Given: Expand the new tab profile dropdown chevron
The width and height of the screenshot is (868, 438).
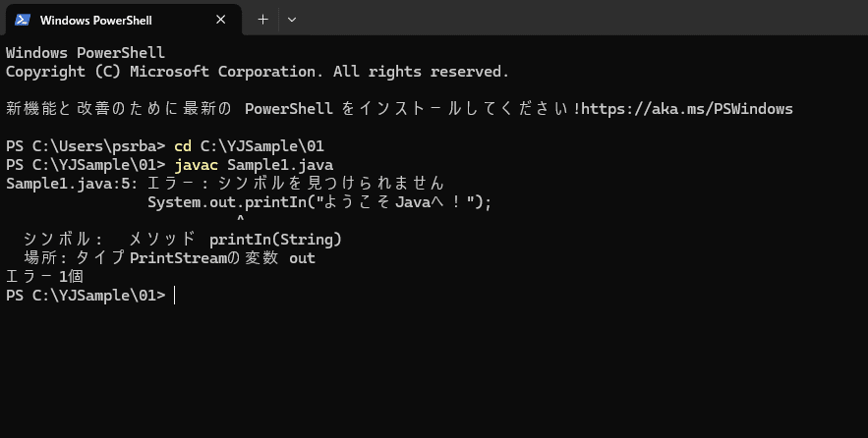Looking at the screenshot, I should (292, 20).
